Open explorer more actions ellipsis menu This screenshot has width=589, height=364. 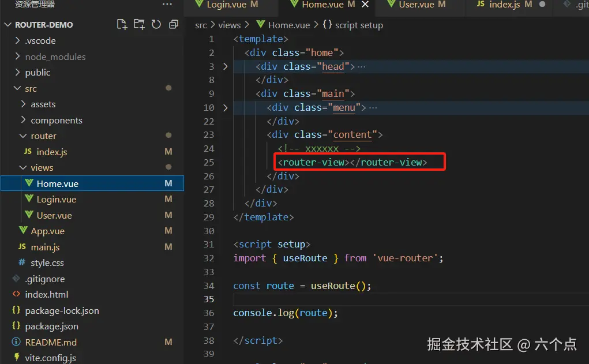(167, 4)
